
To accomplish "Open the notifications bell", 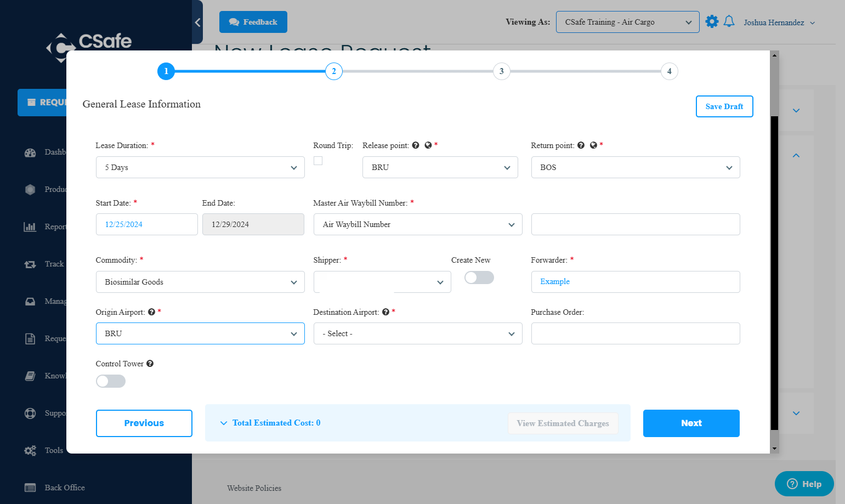I will [729, 21].
